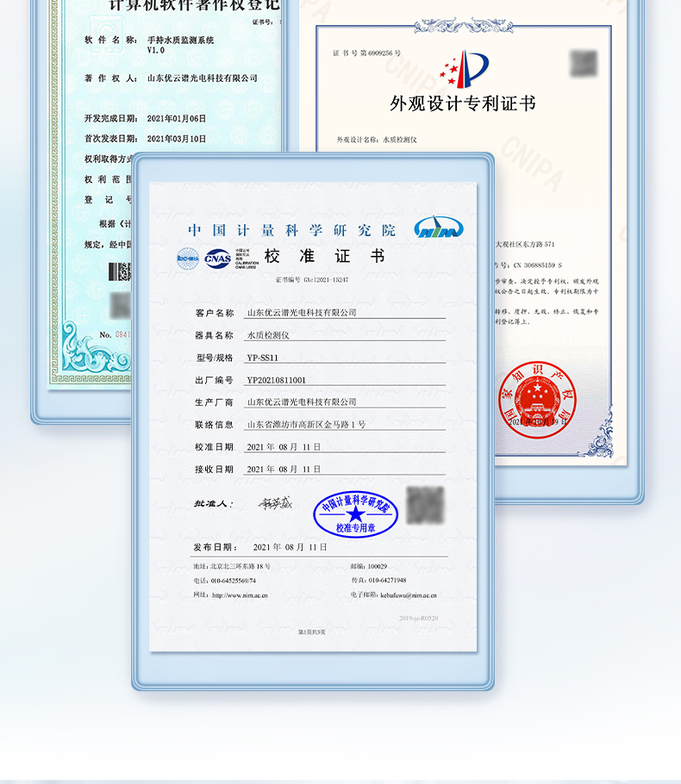Click the blurred QR code on the patent certificate
Image resolution: width=681 pixels, height=784 pixels.
tap(584, 63)
